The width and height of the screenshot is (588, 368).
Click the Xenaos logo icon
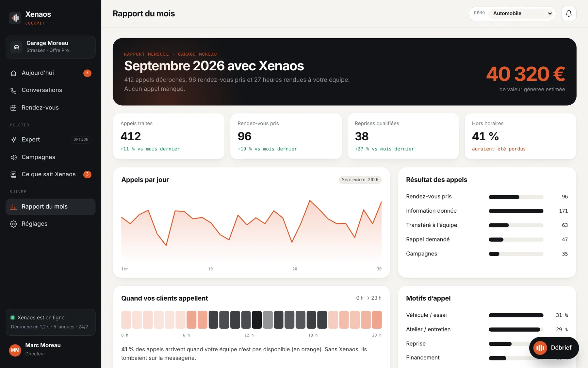click(15, 18)
